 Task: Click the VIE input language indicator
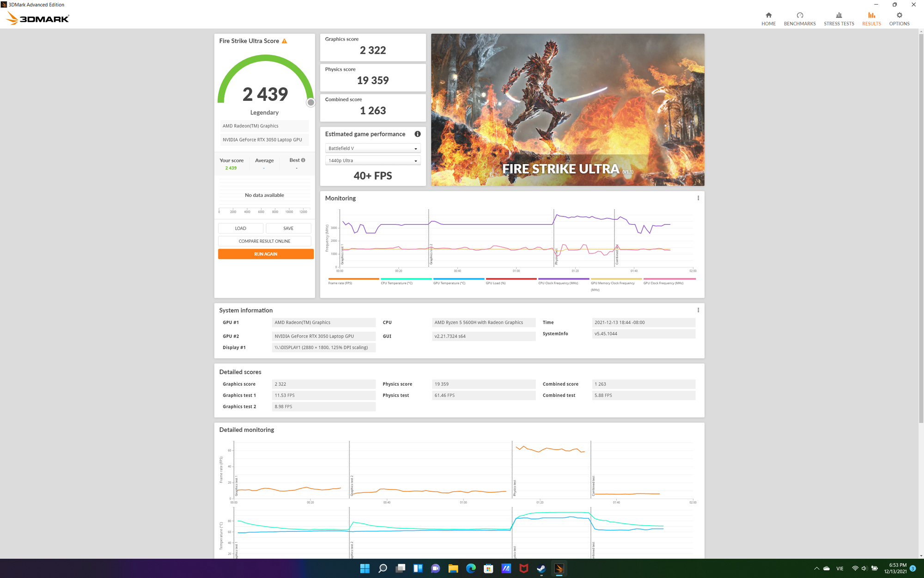point(840,568)
